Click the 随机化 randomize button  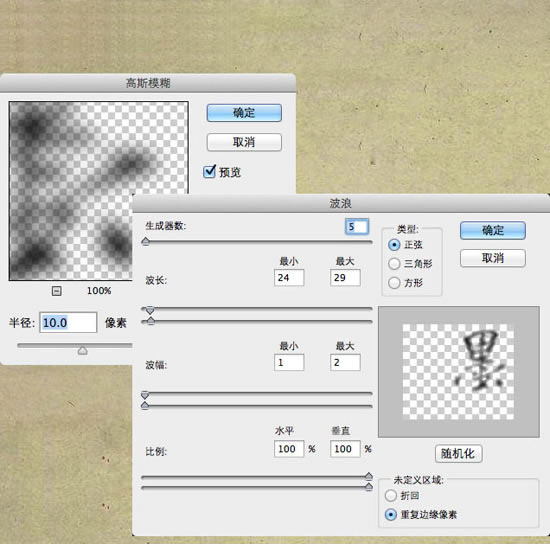tap(458, 454)
